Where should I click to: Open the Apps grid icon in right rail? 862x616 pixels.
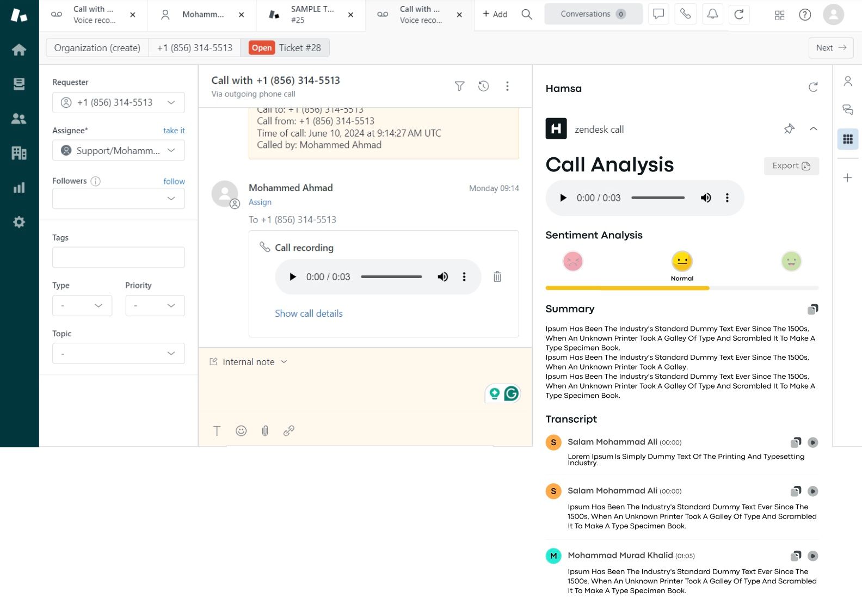pos(848,139)
